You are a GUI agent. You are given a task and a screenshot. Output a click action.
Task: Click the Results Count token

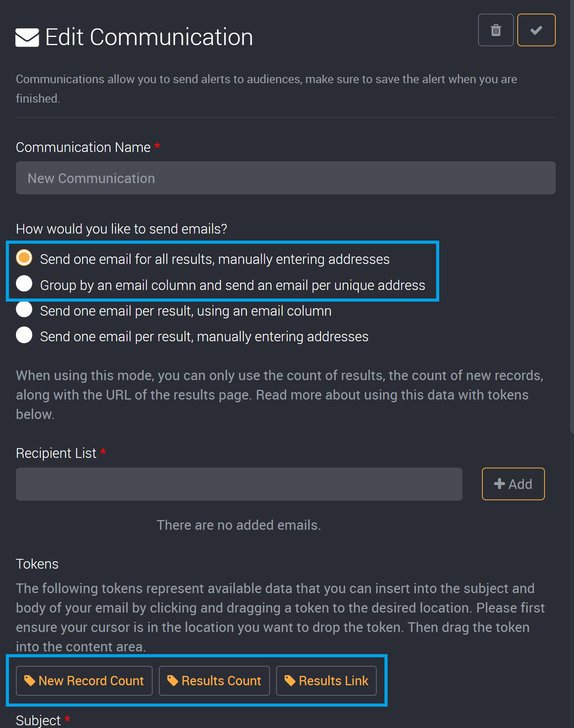pyautogui.click(x=214, y=681)
